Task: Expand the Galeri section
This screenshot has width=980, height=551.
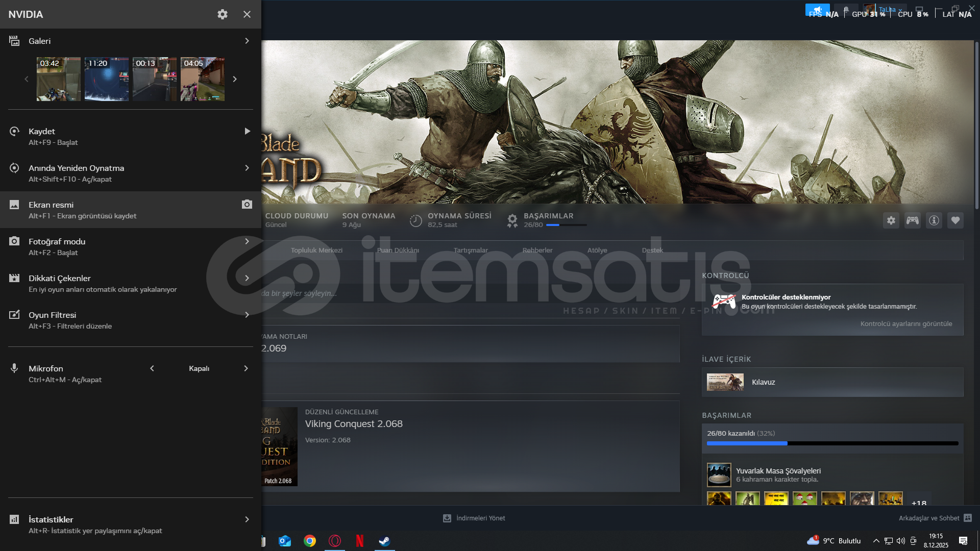Action: click(x=247, y=41)
